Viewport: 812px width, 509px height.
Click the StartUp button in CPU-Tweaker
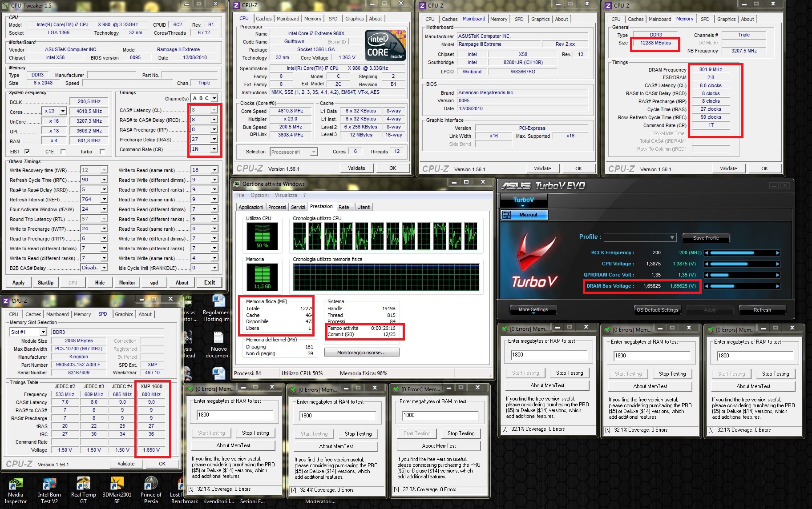[x=45, y=283]
